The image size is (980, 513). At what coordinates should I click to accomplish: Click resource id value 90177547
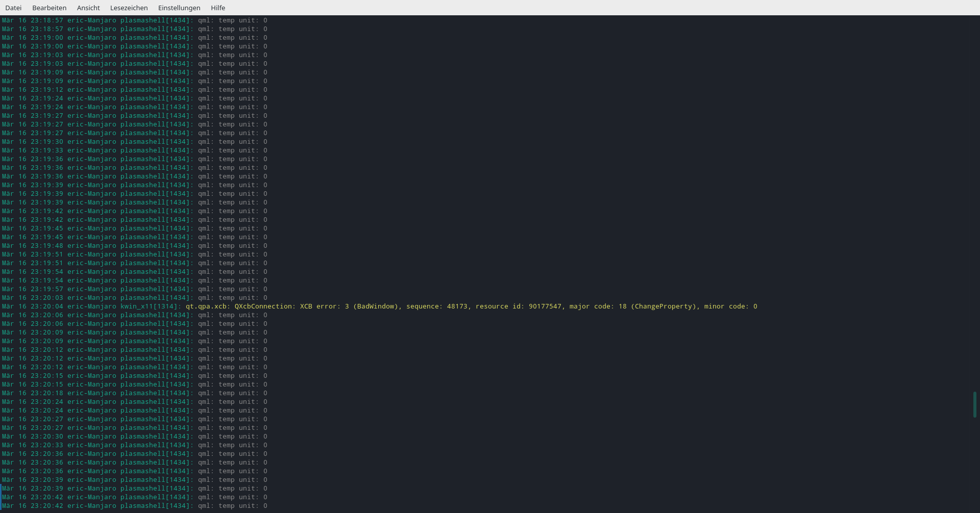click(545, 306)
